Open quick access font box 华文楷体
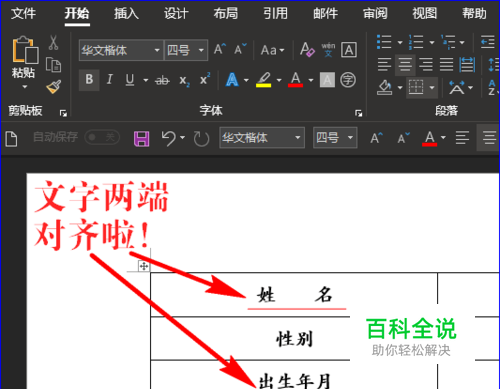Screen dimensions: 500x389 tap(262, 137)
